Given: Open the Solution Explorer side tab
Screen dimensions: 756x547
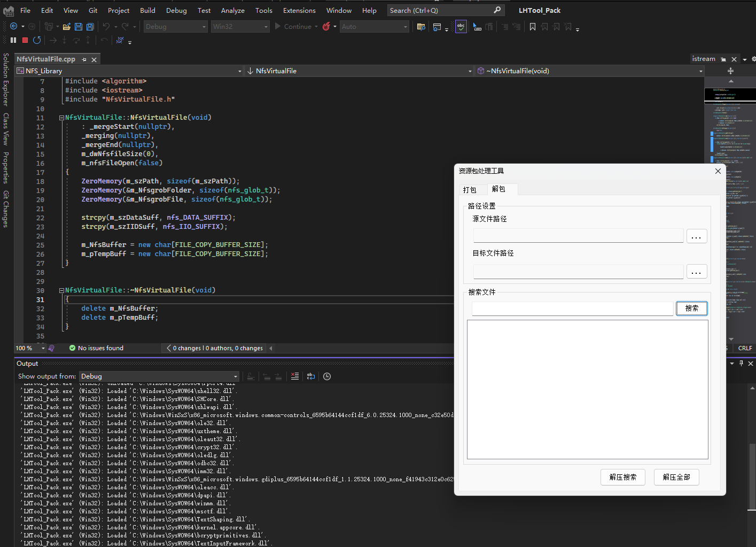Looking at the screenshot, I should (6, 79).
